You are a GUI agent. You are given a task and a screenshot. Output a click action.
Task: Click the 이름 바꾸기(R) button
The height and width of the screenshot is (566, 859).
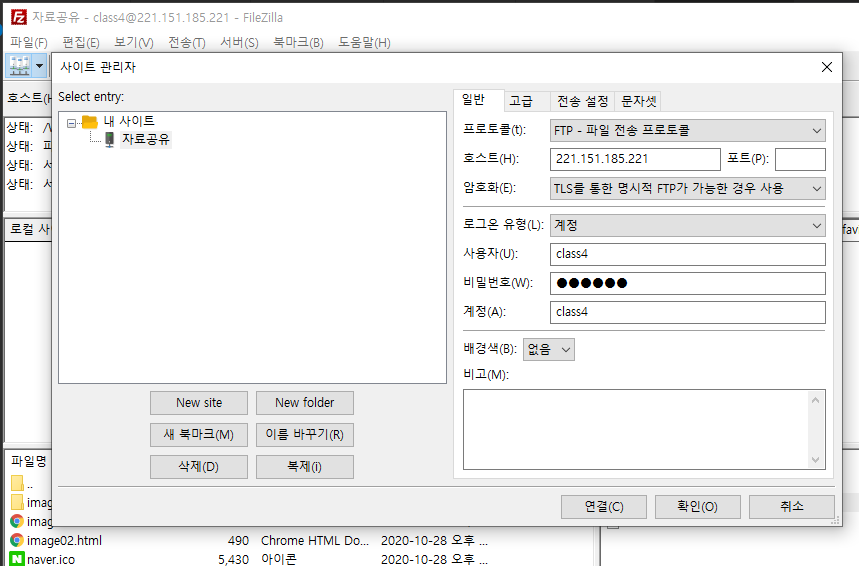pyautogui.click(x=305, y=434)
